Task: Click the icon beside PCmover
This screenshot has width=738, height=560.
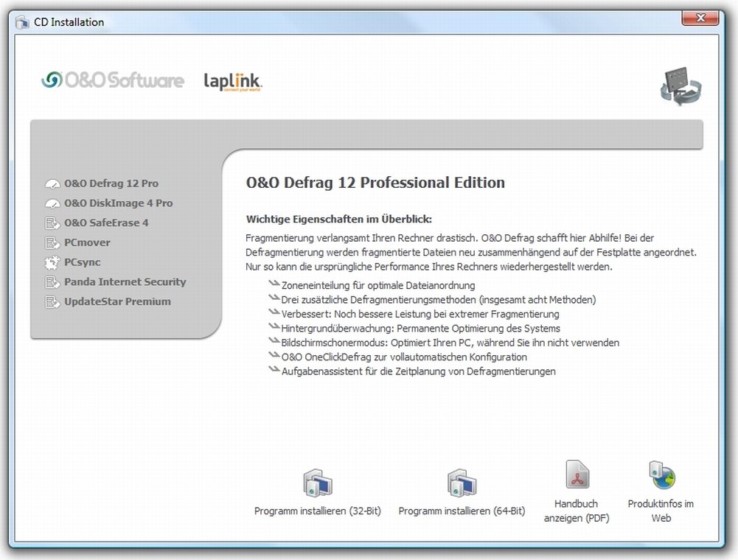Action: pyautogui.click(x=52, y=243)
